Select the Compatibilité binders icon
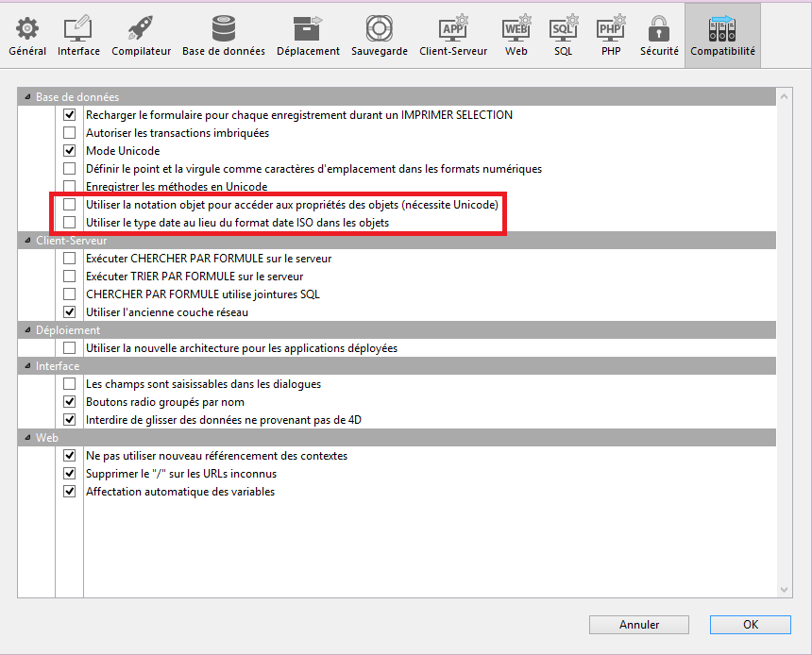Screen dimensions: 812x655 722,28
